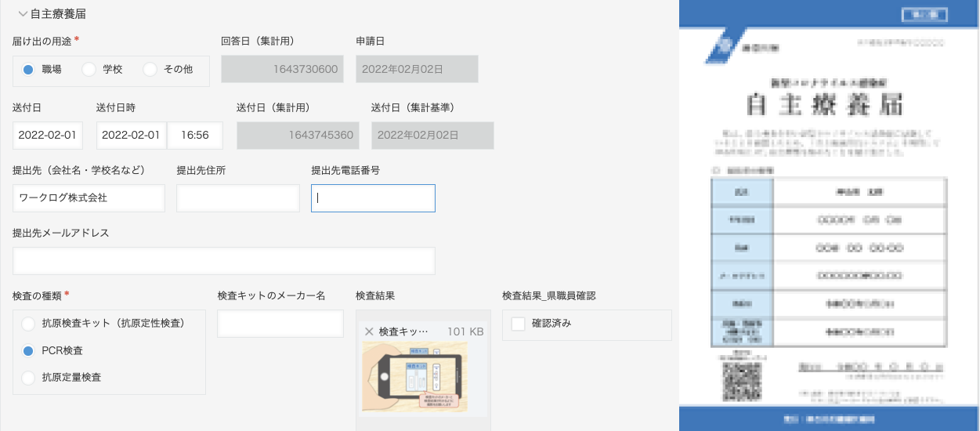The width and height of the screenshot is (980, 431).
Task: Choose 抗原検査キット（抗原定性検査） test type
Action: point(28,324)
